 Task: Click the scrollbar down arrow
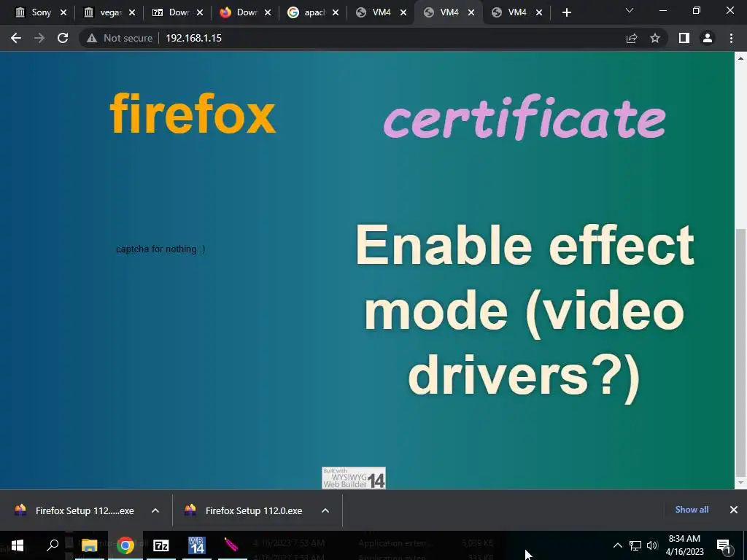coord(740,483)
